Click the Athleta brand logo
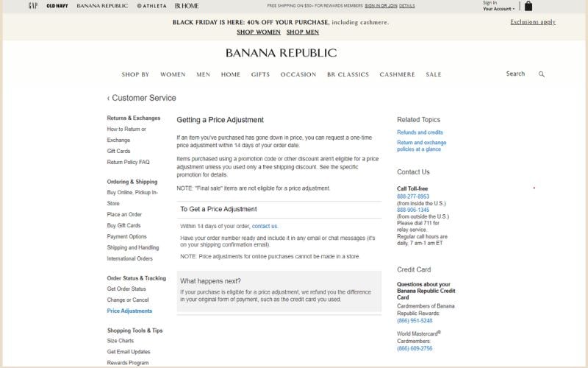Image resolution: width=588 pixels, height=368 pixels. coord(151,6)
